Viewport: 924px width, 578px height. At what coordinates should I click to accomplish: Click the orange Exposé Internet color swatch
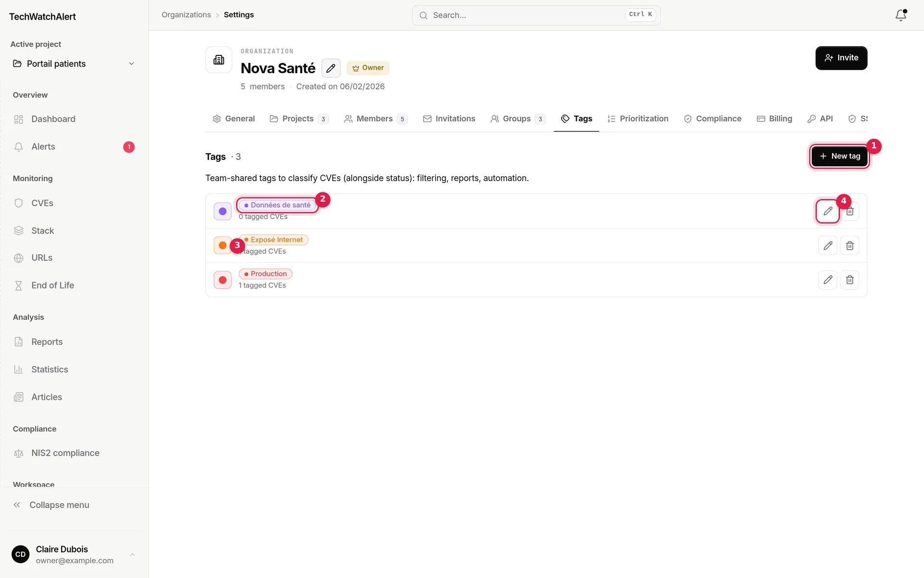222,246
